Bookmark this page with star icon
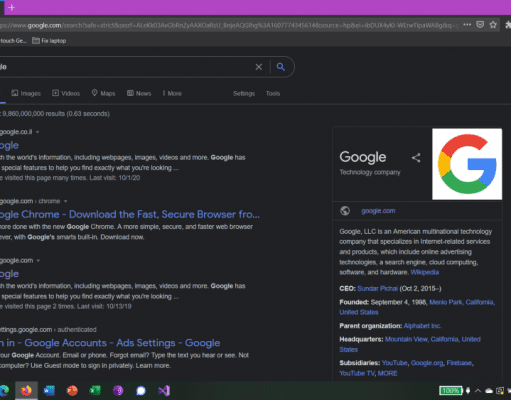The image size is (511, 400). pos(493,25)
